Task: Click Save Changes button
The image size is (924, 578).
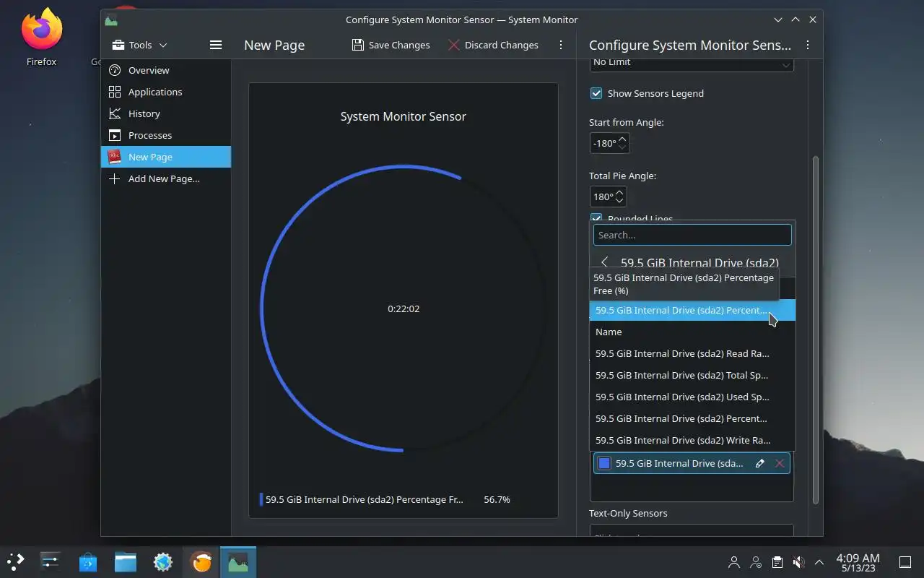Action: [391, 45]
